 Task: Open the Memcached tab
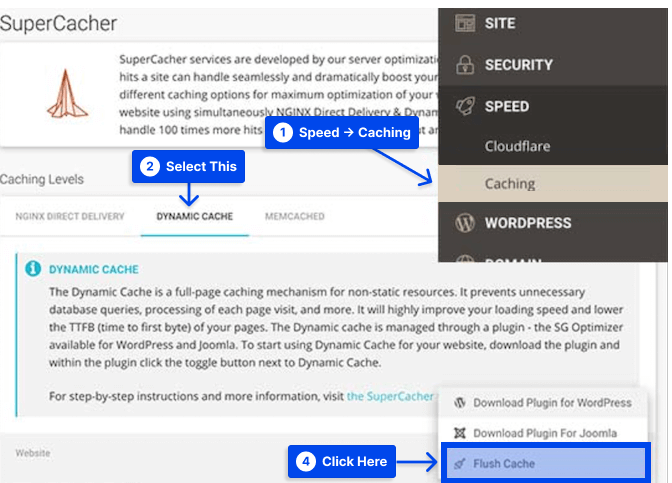294,216
